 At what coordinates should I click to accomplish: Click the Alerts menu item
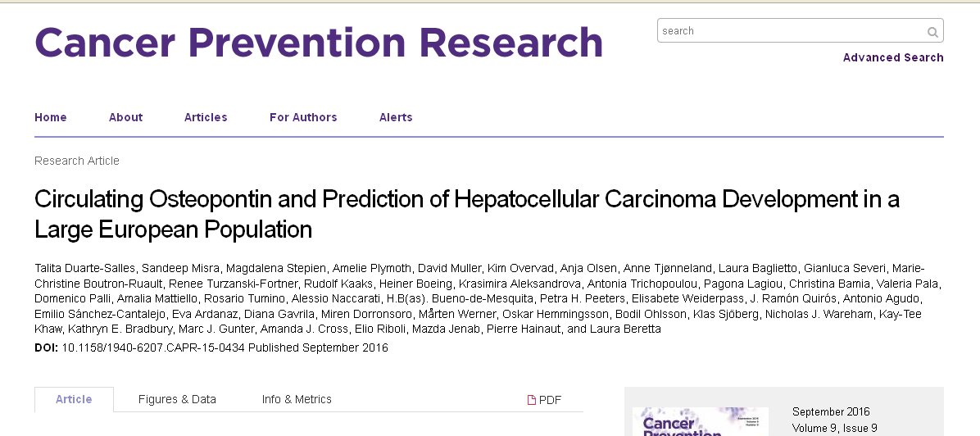[x=396, y=117]
